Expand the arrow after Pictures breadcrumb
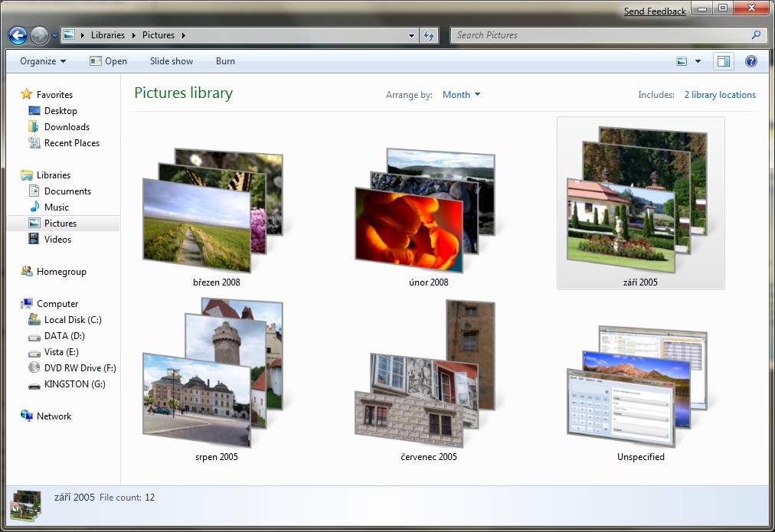The height and width of the screenshot is (532, 775). click(183, 35)
